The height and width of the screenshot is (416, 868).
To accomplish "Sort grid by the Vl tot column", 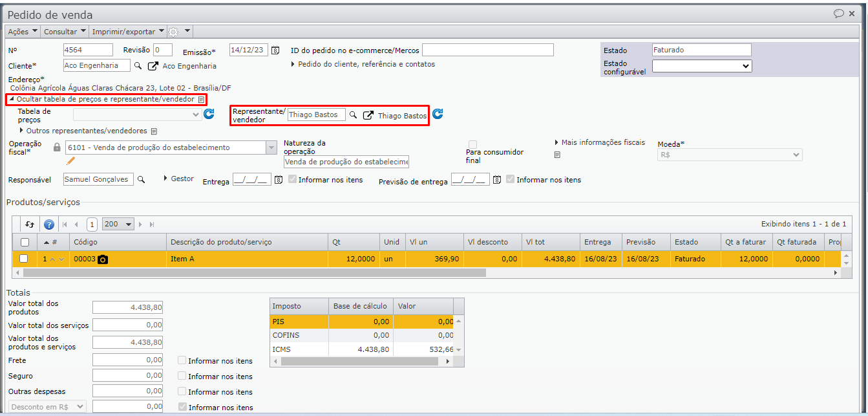I will pyautogui.click(x=551, y=242).
